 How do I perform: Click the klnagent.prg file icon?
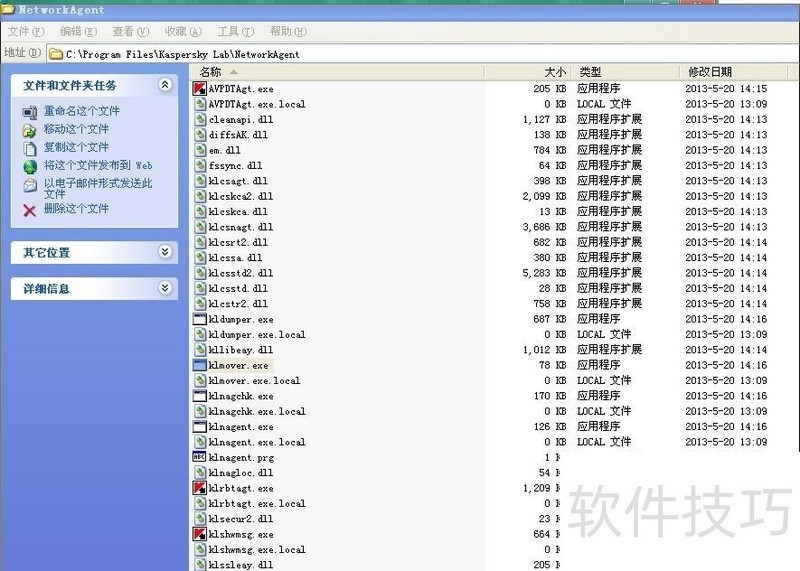click(200, 457)
